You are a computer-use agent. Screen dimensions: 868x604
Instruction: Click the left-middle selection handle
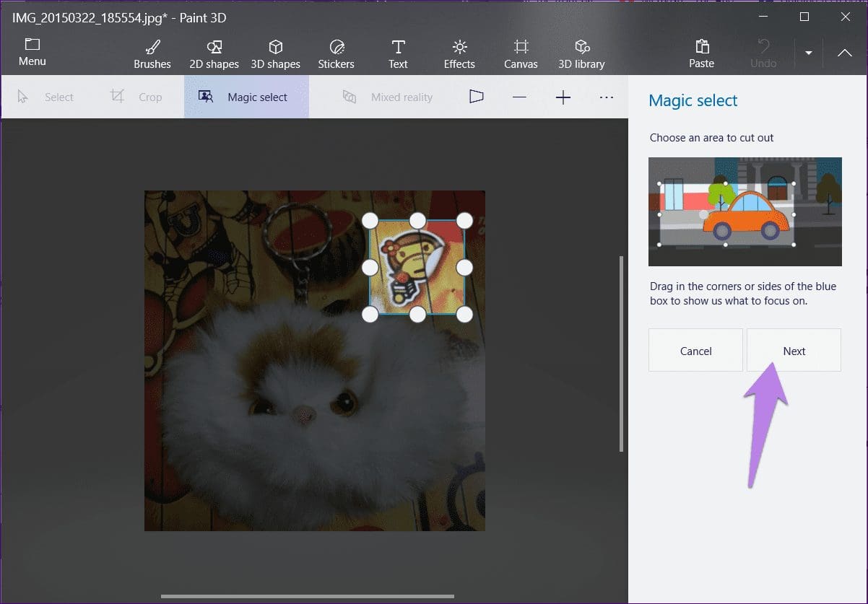point(370,268)
